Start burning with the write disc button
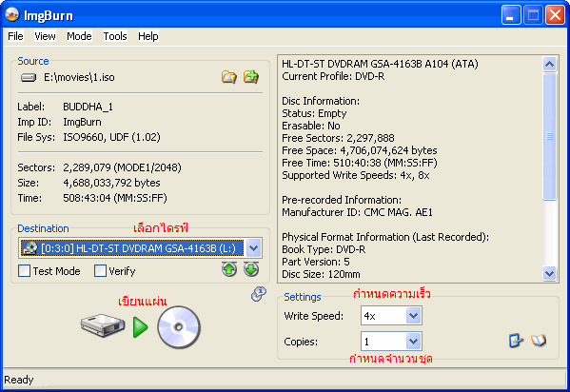This screenshot has height=392, width=570. pyautogui.click(x=140, y=327)
